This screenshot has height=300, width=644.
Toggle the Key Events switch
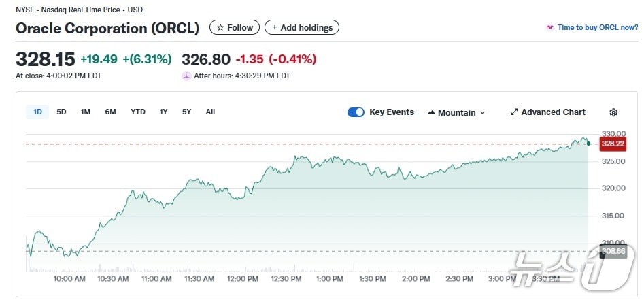coord(356,112)
